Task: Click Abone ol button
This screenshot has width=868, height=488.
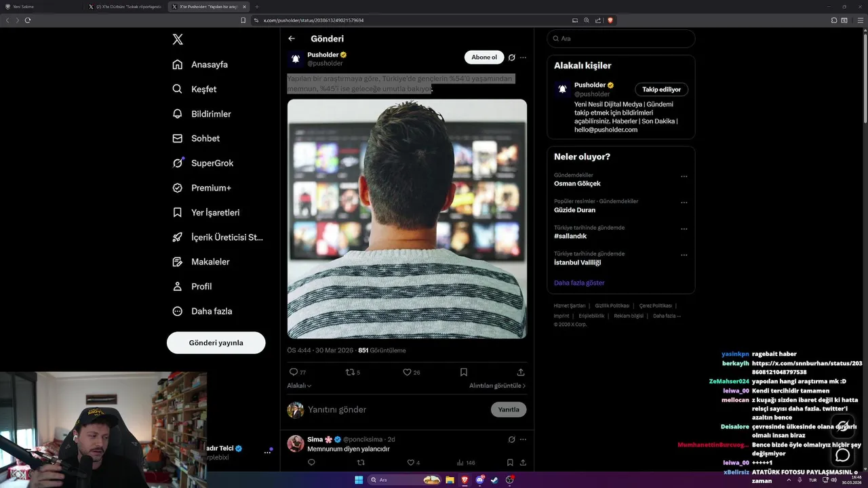Action: pos(484,58)
